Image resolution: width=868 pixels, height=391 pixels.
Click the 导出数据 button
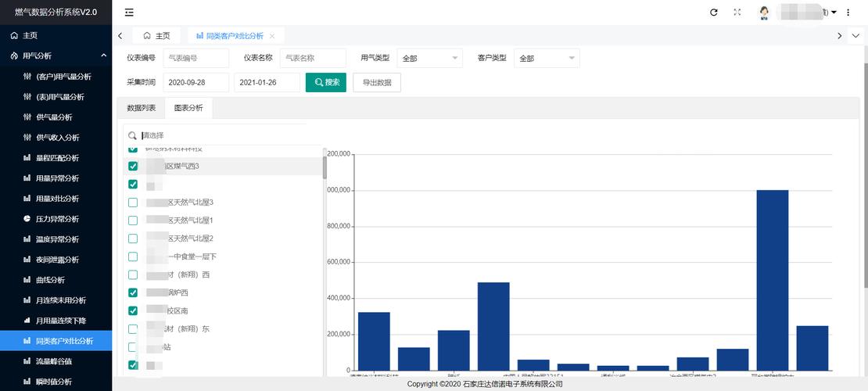(377, 83)
